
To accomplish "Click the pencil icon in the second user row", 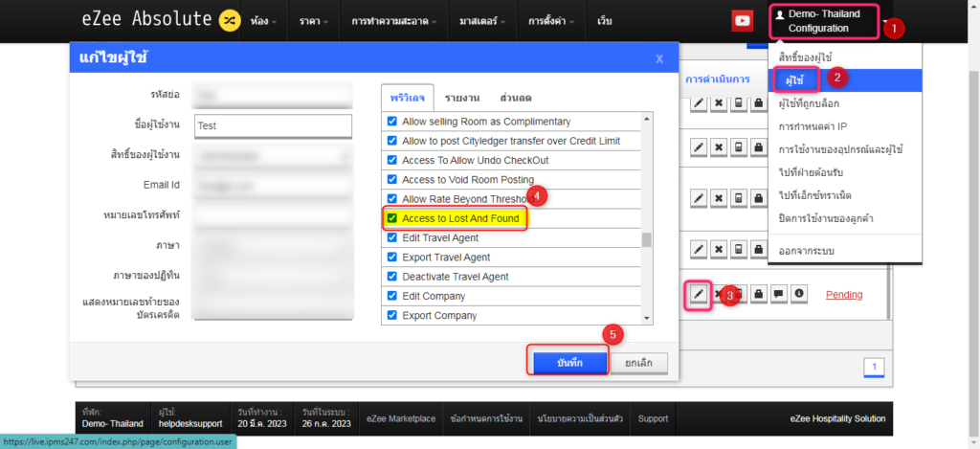I will coord(700,147).
